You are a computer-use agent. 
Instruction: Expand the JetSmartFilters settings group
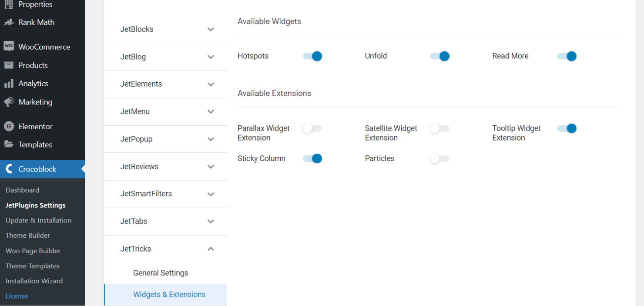point(211,194)
